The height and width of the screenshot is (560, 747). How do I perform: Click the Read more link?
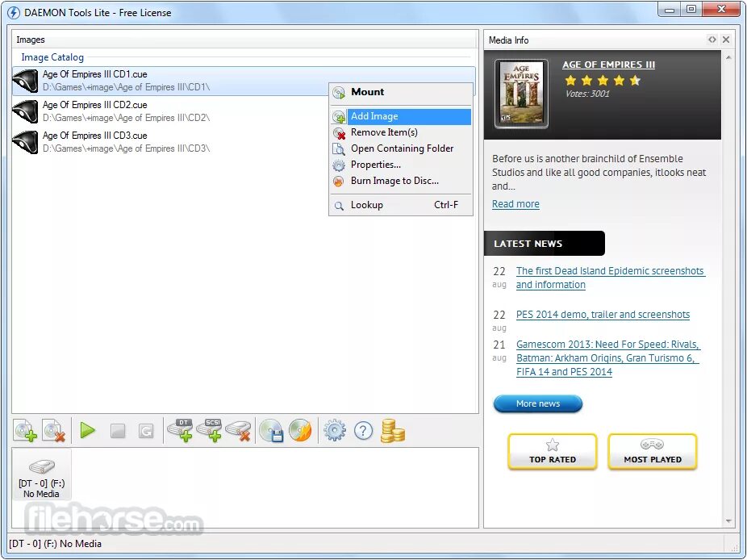[515, 204]
